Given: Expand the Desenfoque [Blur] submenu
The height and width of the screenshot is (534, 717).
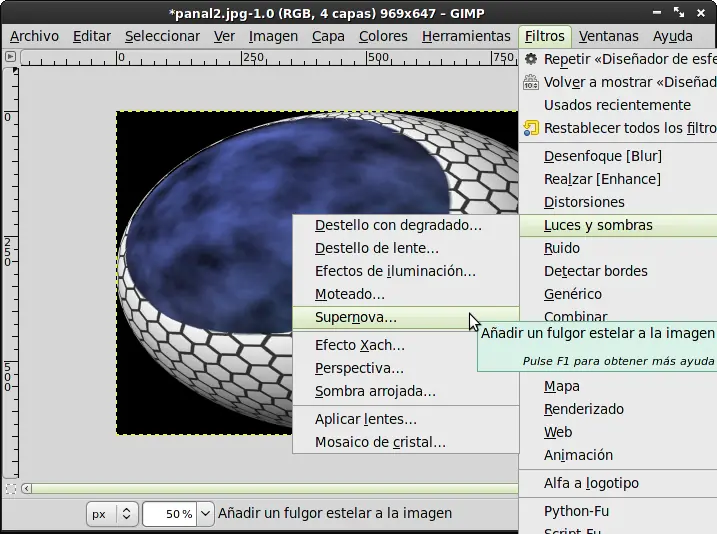Looking at the screenshot, I should click(x=618, y=156).
